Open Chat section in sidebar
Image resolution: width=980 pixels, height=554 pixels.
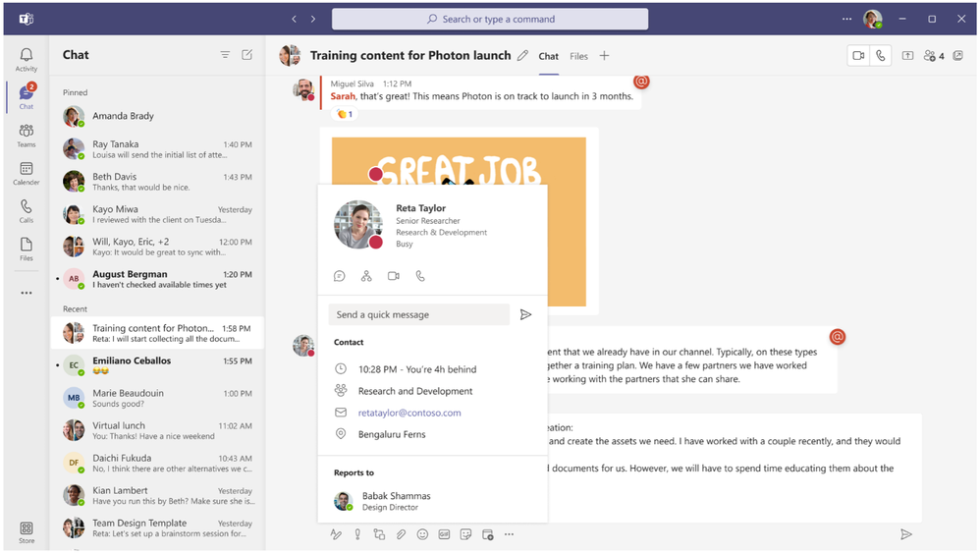tap(27, 97)
